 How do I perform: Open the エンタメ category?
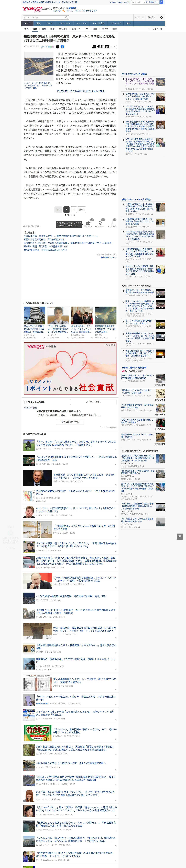(63, 29)
